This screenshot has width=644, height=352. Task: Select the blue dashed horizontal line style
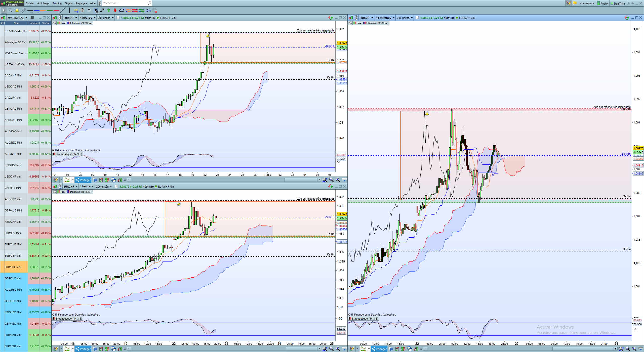pyautogui.click(x=37, y=10)
